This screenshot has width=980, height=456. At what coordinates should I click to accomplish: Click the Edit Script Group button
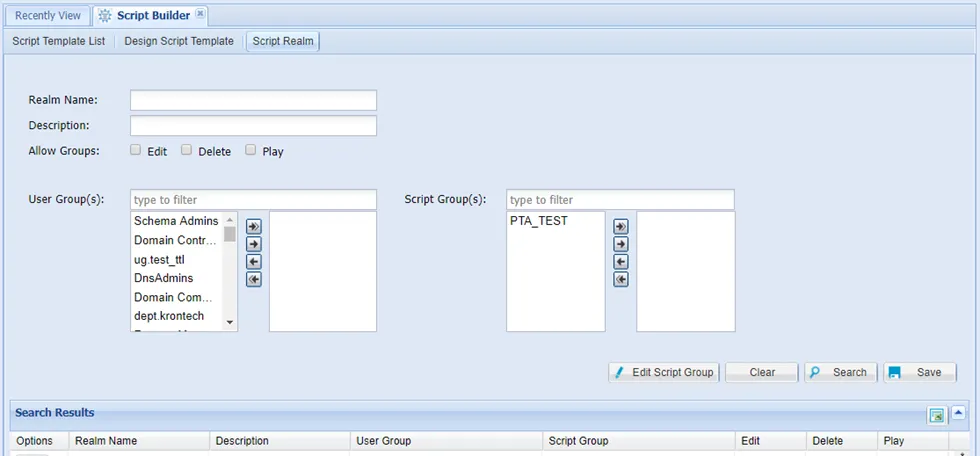tap(664, 372)
